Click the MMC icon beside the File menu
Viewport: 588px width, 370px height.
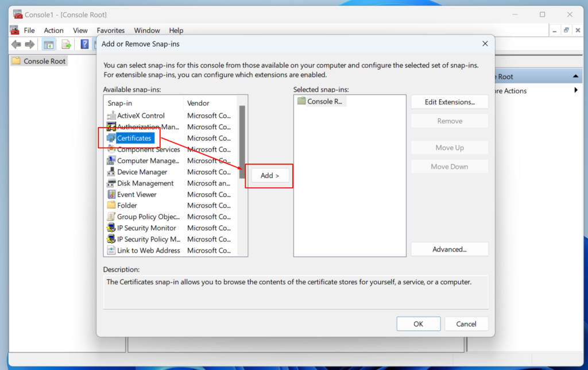(14, 30)
